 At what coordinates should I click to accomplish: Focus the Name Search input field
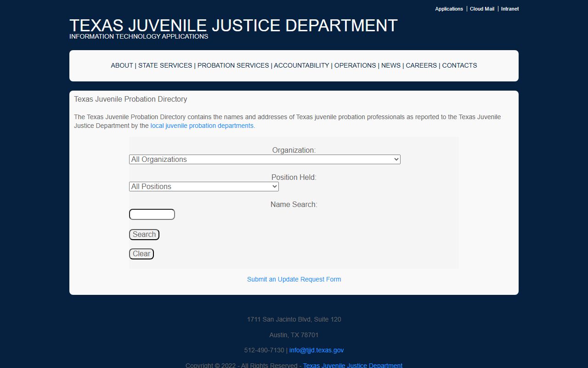[x=152, y=214]
